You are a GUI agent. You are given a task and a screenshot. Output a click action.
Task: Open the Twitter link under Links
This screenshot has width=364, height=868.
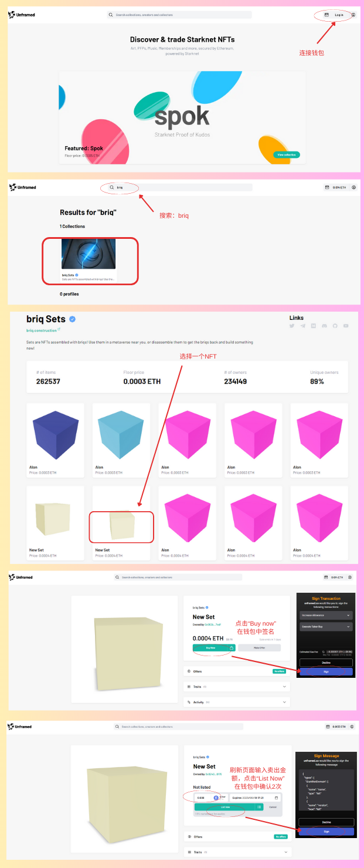pyautogui.click(x=292, y=326)
